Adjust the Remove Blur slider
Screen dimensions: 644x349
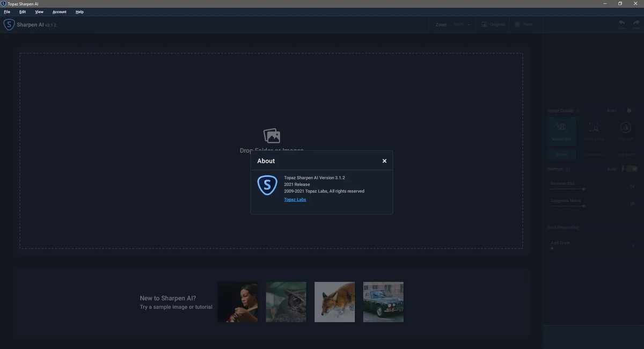[584, 189]
